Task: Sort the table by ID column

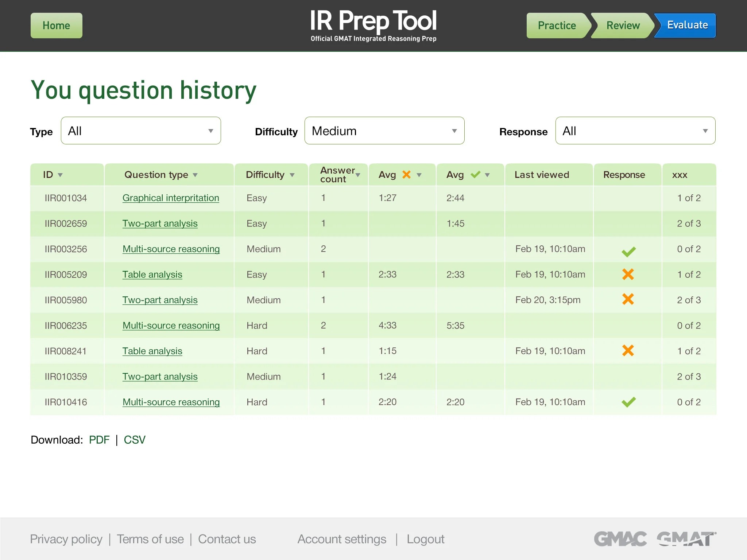Action: pos(52,175)
